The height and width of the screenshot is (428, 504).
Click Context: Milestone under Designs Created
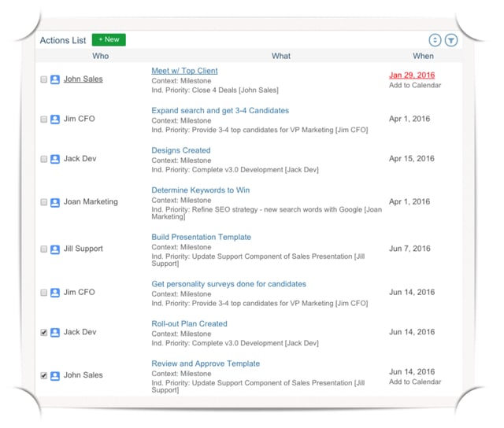pos(181,160)
